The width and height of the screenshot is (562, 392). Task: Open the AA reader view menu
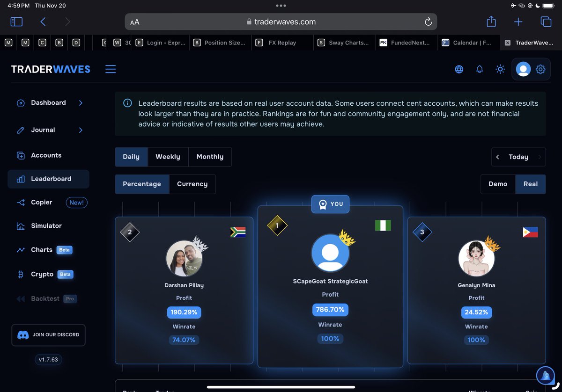(135, 22)
